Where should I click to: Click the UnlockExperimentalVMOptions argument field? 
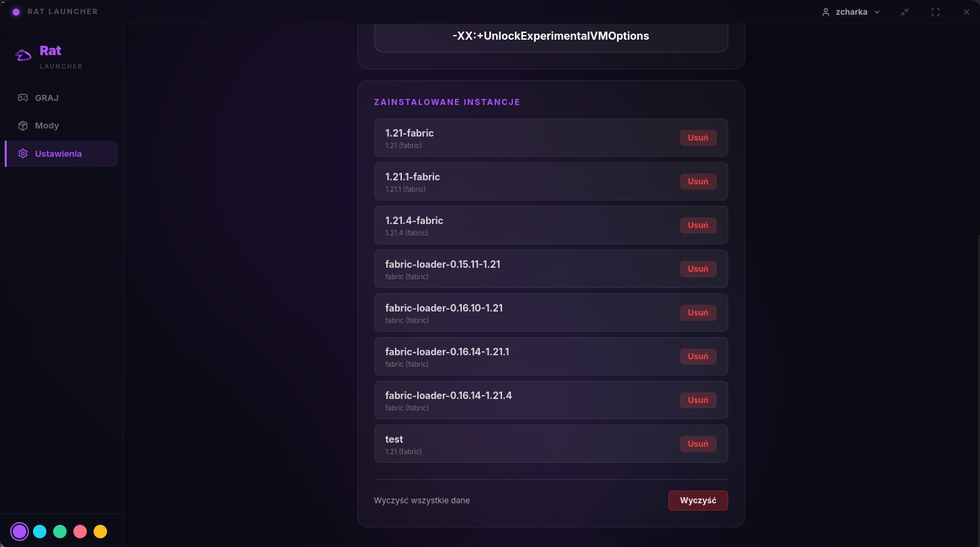tap(551, 36)
